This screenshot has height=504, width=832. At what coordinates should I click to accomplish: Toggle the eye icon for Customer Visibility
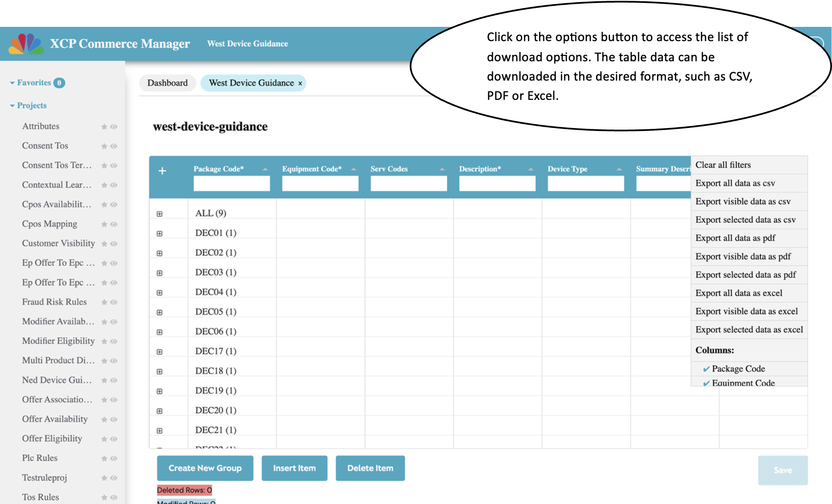(x=114, y=243)
